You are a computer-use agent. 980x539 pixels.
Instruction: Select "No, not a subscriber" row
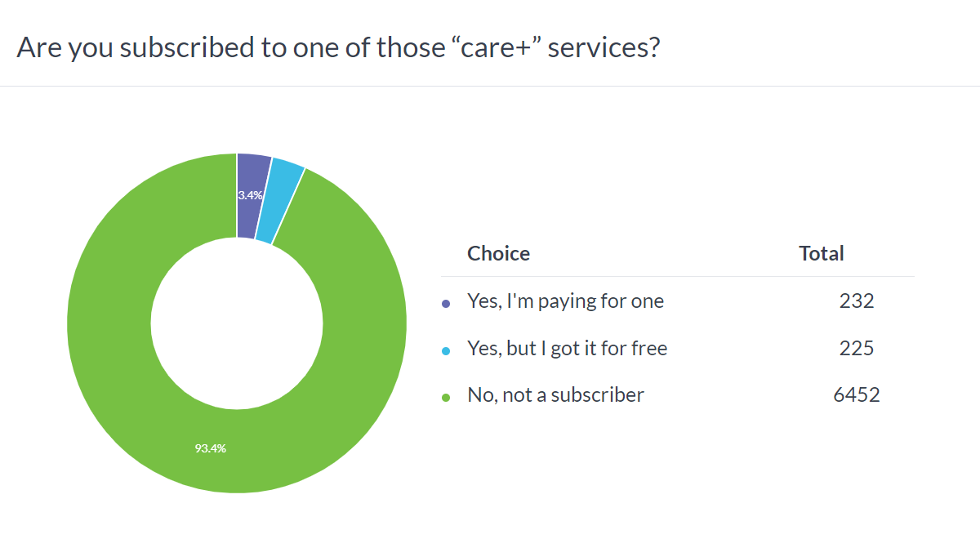678,395
